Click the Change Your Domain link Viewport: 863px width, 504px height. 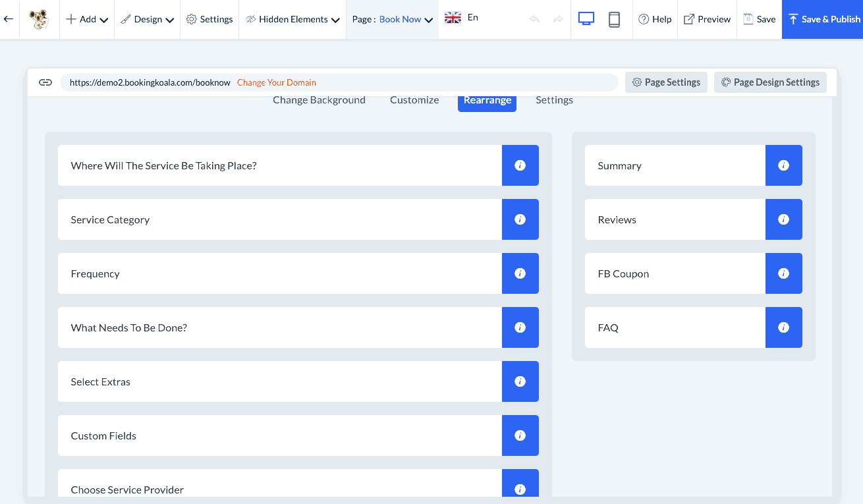[x=277, y=82]
